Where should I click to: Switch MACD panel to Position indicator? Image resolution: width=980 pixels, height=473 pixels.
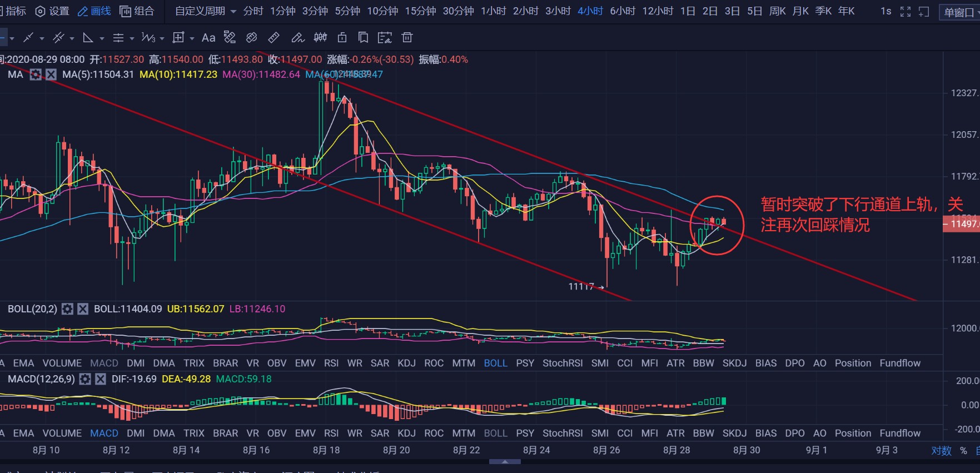(x=853, y=433)
